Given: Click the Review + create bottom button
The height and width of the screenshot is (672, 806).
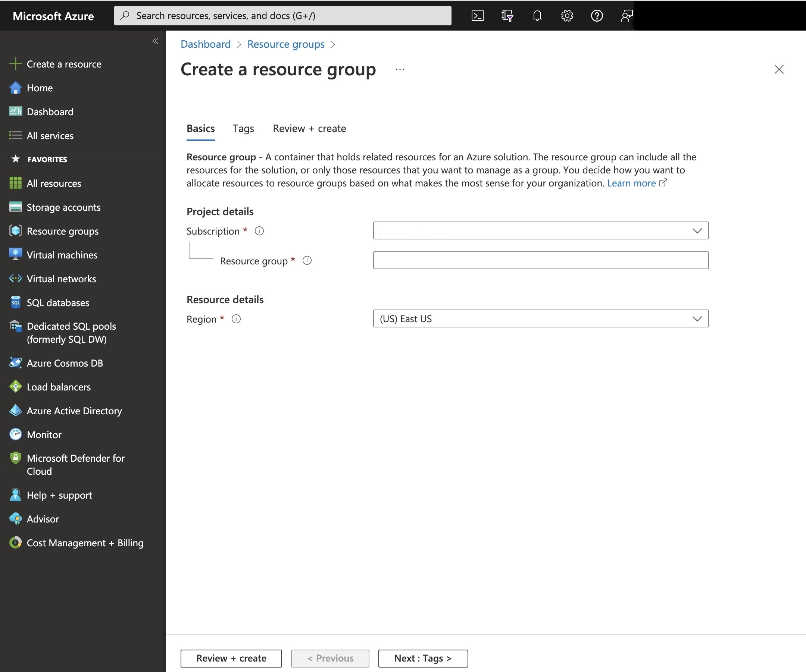Looking at the screenshot, I should coord(231,659).
